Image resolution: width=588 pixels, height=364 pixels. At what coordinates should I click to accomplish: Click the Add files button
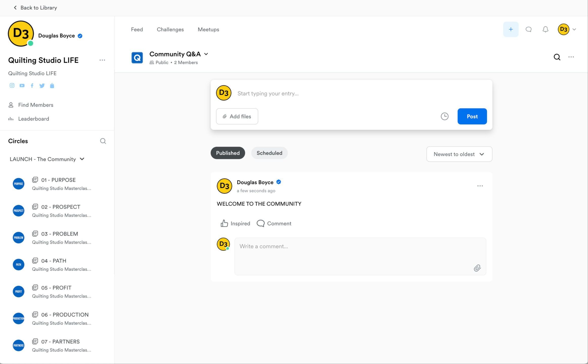[237, 116]
